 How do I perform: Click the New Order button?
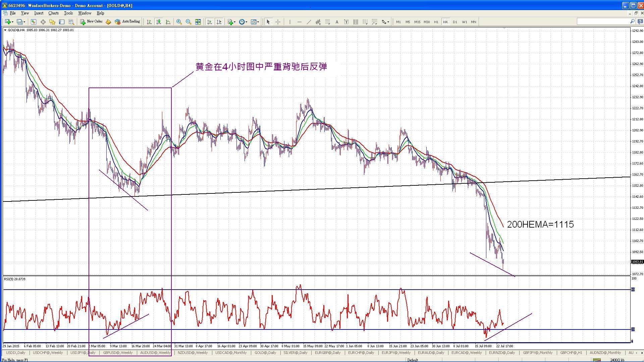click(x=91, y=22)
